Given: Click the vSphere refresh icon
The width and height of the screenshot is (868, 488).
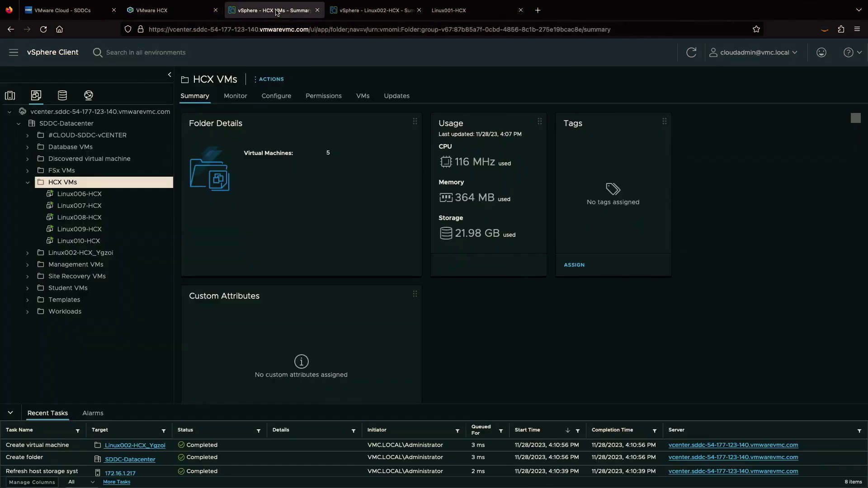Looking at the screenshot, I should 691,52.
